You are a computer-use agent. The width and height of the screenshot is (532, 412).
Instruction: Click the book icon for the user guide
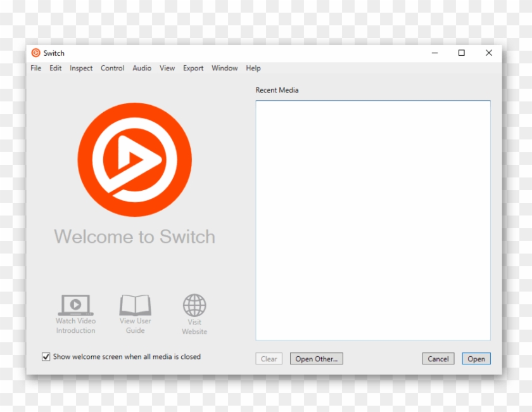(x=135, y=305)
